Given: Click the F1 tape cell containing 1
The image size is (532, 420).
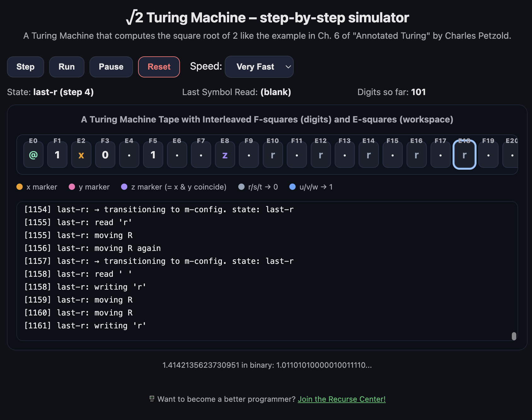Looking at the screenshot, I should coord(57,155).
